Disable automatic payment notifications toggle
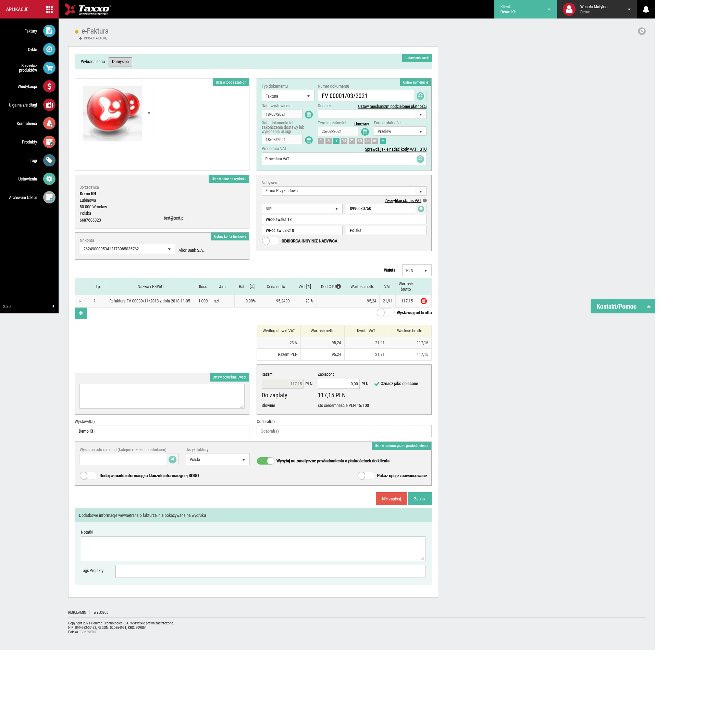The image size is (728, 722). [x=266, y=461]
